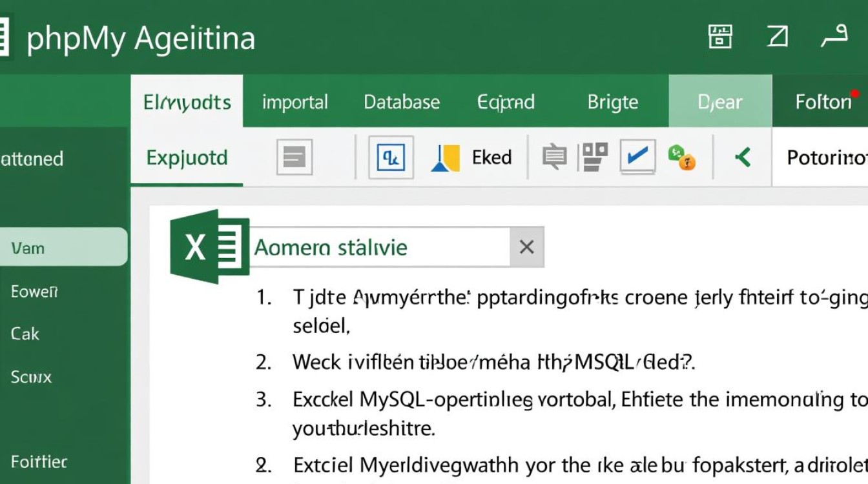Click the green Excel logo icon

(x=209, y=247)
